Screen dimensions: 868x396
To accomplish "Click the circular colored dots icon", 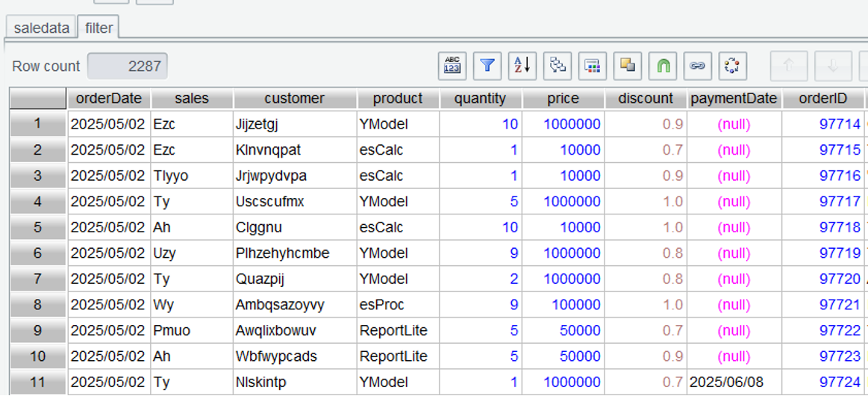I will click(x=733, y=66).
